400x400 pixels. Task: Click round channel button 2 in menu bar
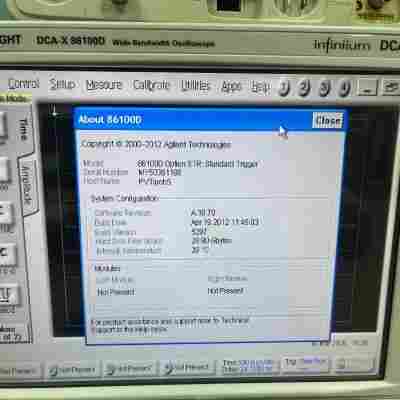304,88
